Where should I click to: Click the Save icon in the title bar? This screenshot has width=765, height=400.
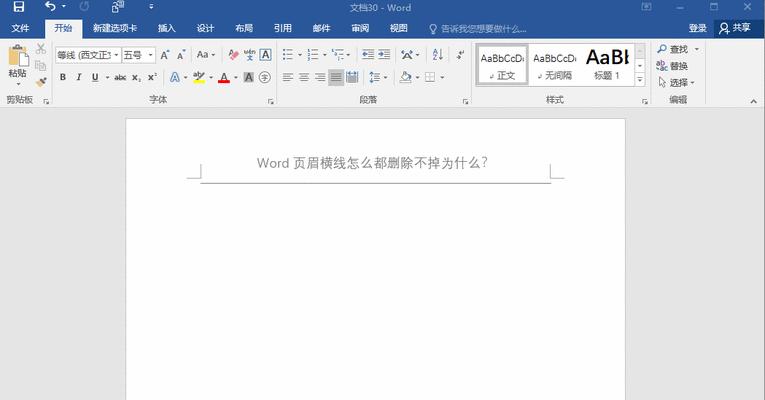[18, 7]
